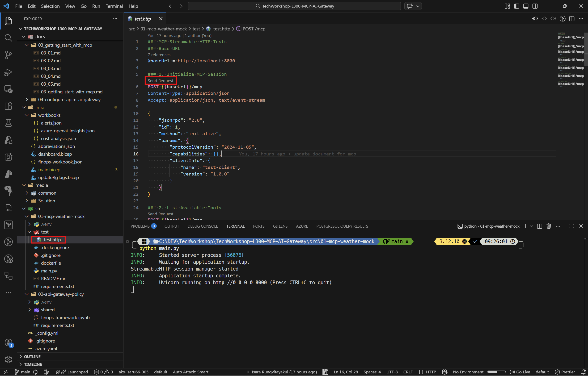Click No Environment in status bar
This screenshot has height=376, width=588.
468,372
